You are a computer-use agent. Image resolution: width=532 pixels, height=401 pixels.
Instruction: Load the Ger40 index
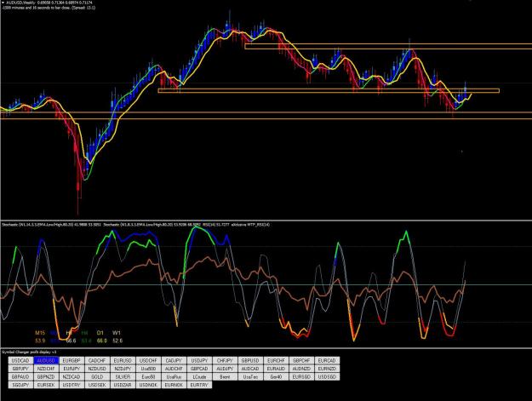[276, 376]
